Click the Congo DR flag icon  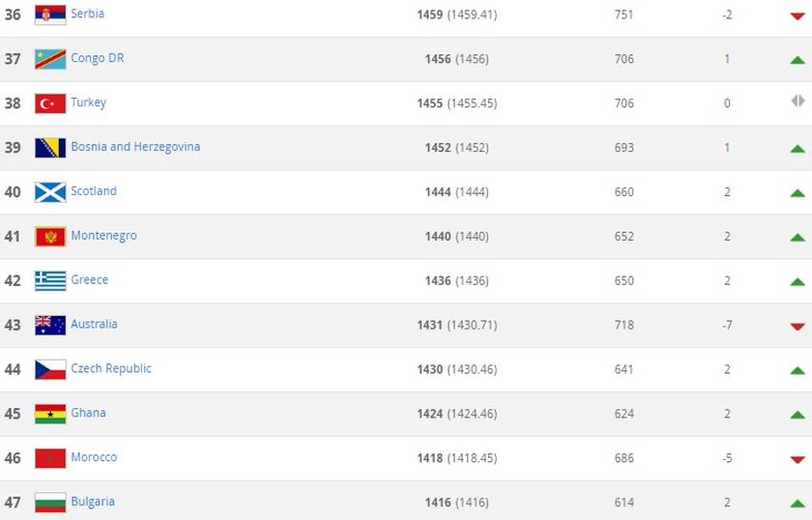coord(50,59)
